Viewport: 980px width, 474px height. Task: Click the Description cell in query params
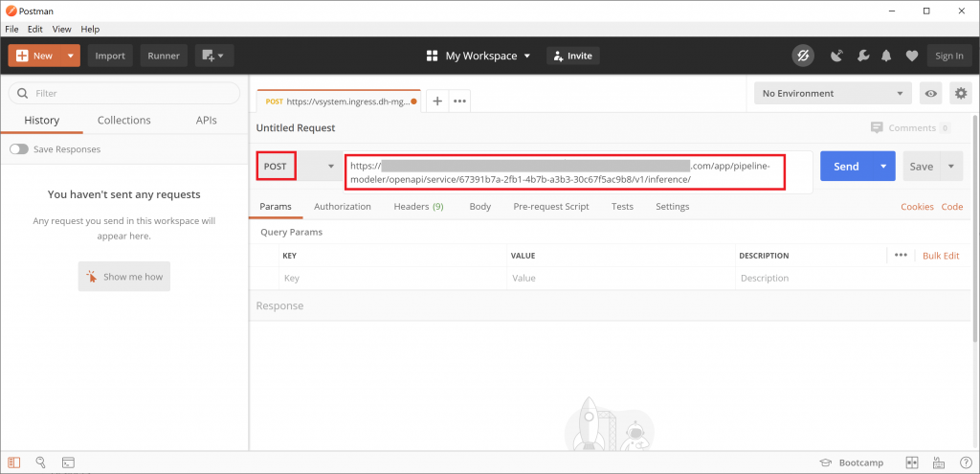(x=853, y=279)
